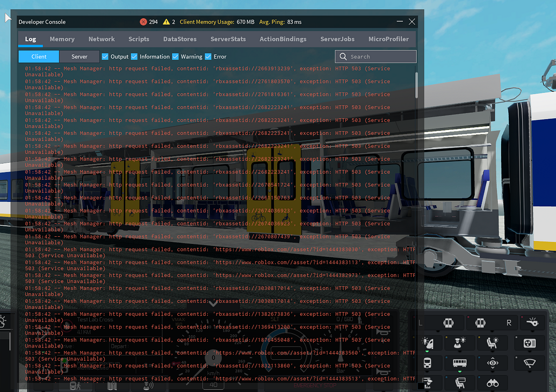Screen dimensions: 556x392
Task: Select log line with rbxassetid://2663913239
Action: [207, 71]
